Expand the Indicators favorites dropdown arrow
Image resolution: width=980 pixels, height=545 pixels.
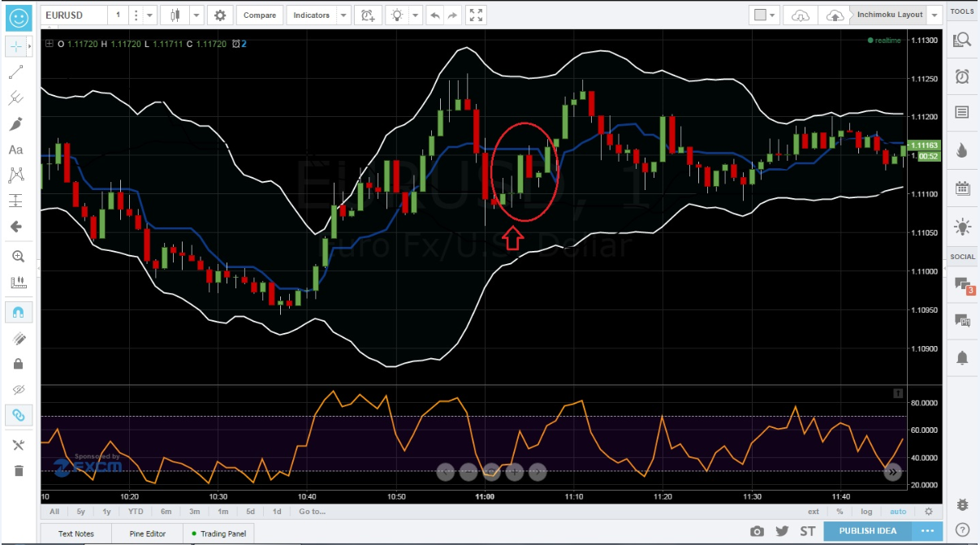(344, 15)
